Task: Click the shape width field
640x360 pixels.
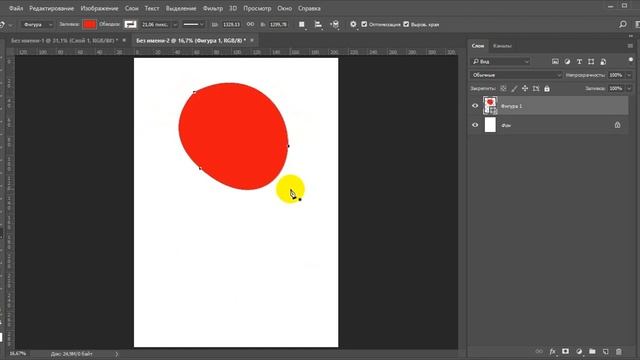Action: click(231, 24)
